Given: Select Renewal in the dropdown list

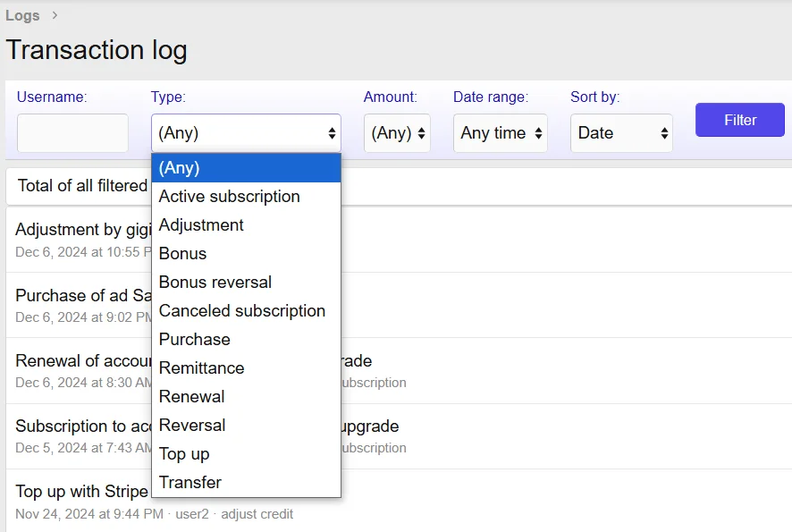Looking at the screenshot, I should [x=192, y=397].
